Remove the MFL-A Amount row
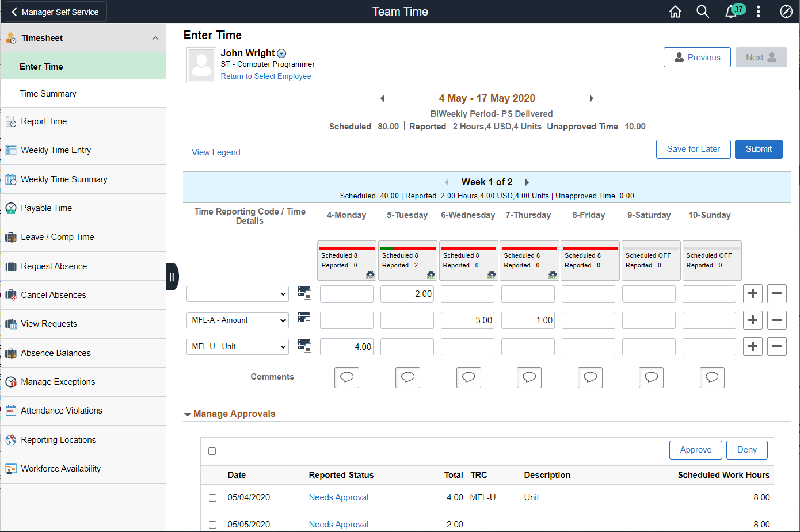The width and height of the screenshot is (800, 532). click(x=776, y=320)
